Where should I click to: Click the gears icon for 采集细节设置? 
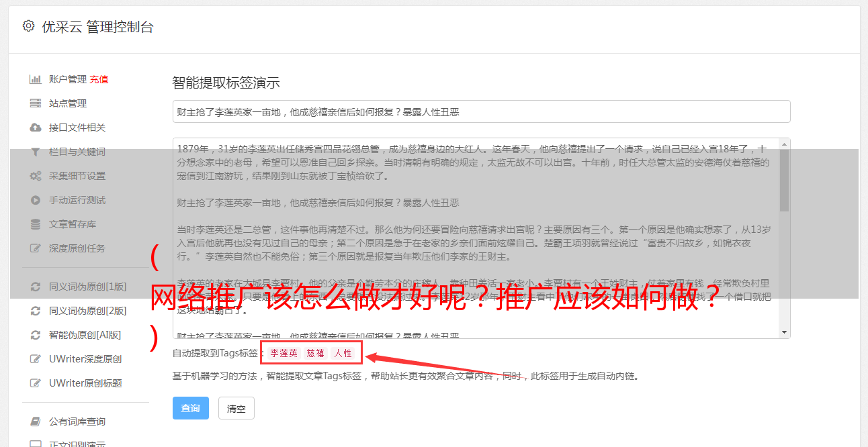[x=36, y=176]
